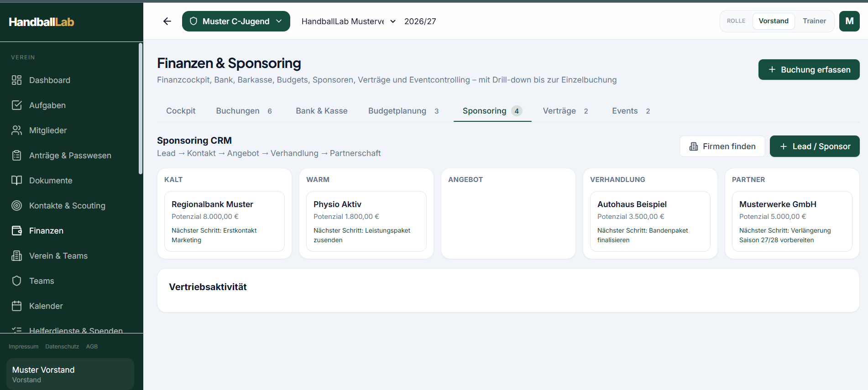Click the Teams shield icon in sidebar
The width and height of the screenshot is (868, 390).
tap(16, 281)
